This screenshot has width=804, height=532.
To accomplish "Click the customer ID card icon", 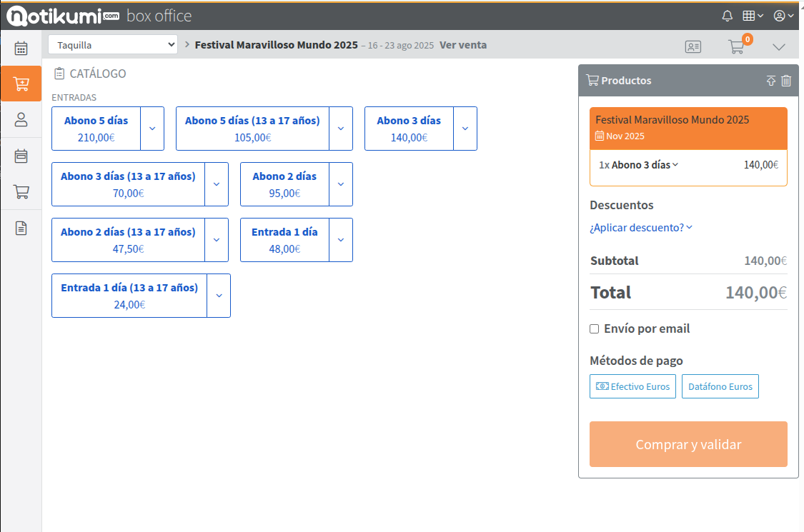I will (x=693, y=47).
